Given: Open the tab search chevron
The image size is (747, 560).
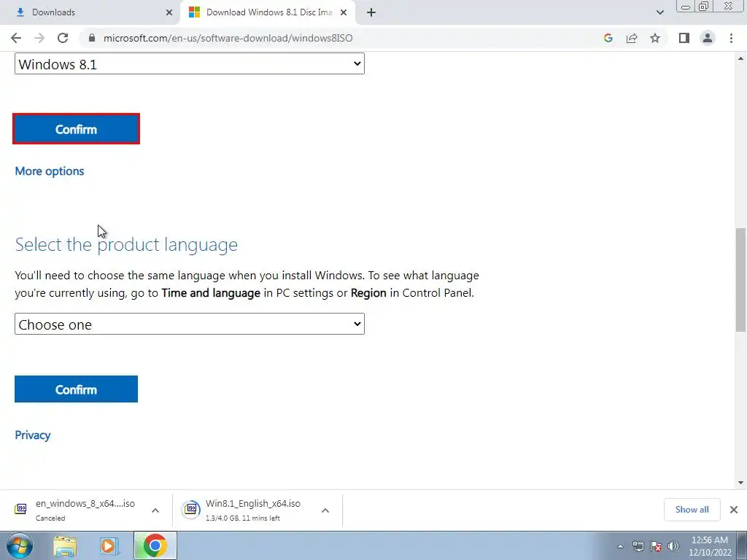Looking at the screenshot, I should 659,12.
